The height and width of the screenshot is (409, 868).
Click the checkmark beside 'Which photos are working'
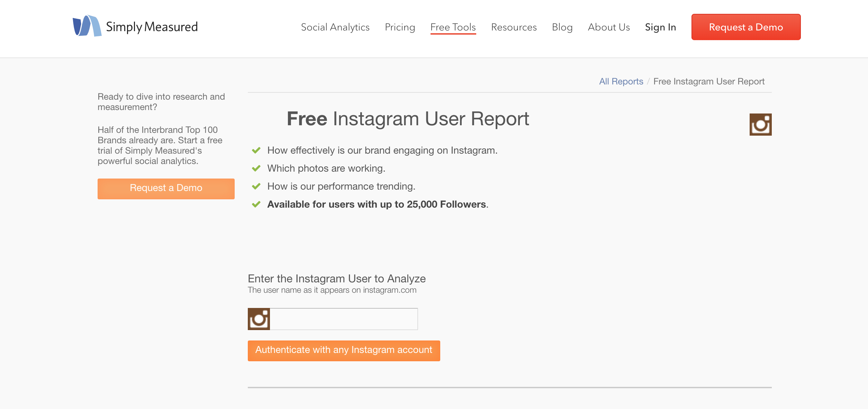point(256,169)
